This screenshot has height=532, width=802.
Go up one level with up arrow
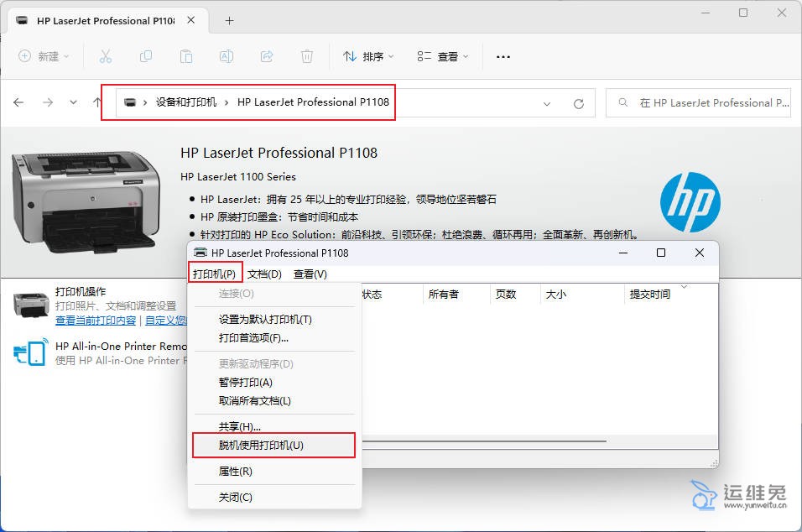click(97, 102)
